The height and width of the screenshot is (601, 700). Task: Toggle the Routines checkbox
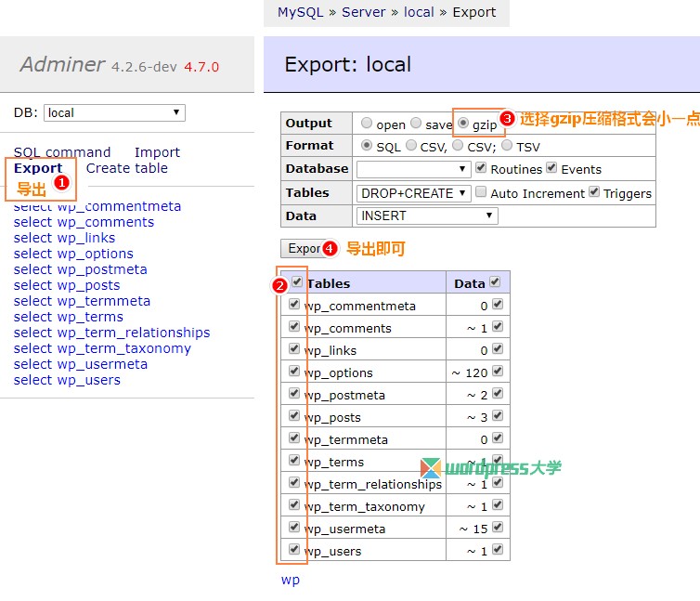click(481, 167)
